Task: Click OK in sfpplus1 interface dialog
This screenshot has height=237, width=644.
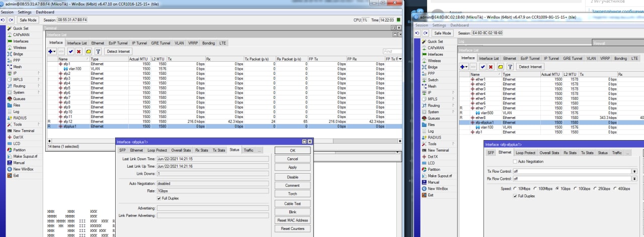Action: pyautogui.click(x=292, y=151)
